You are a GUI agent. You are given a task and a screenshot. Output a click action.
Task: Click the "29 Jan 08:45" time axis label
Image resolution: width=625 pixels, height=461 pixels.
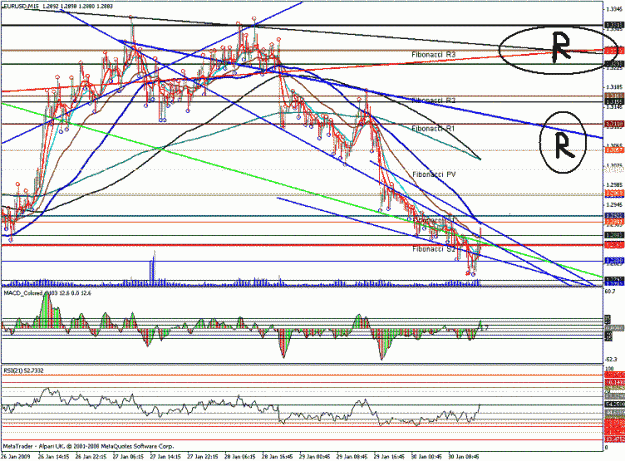(x=352, y=457)
